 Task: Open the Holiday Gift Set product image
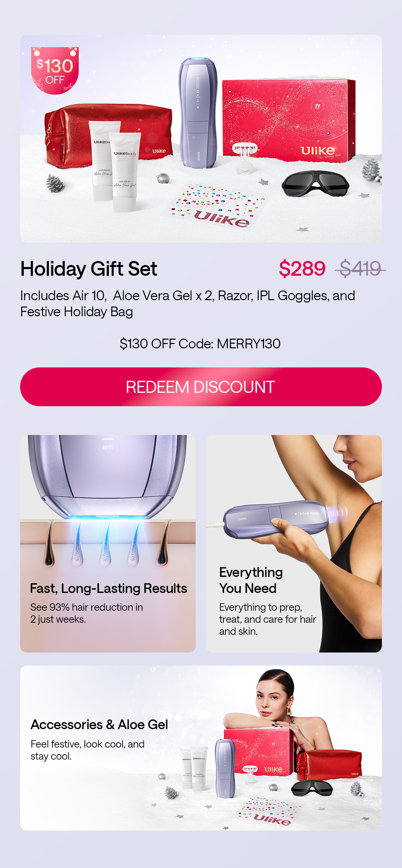[201, 139]
